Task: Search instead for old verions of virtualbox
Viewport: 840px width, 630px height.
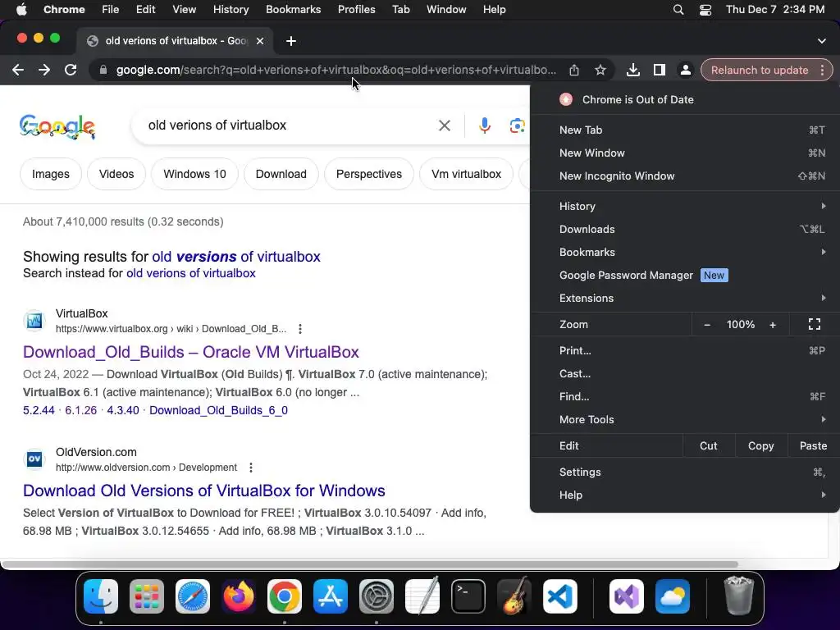Action: coord(190,273)
